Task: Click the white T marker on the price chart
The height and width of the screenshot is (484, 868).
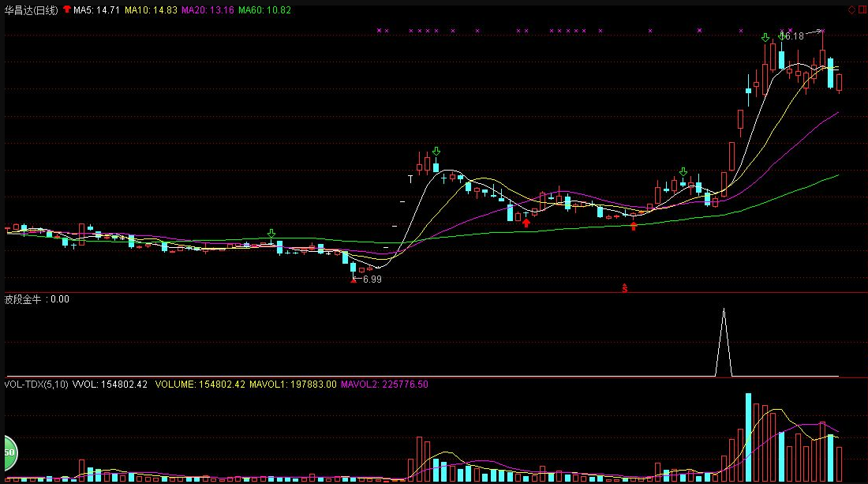Action: pos(410,179)
